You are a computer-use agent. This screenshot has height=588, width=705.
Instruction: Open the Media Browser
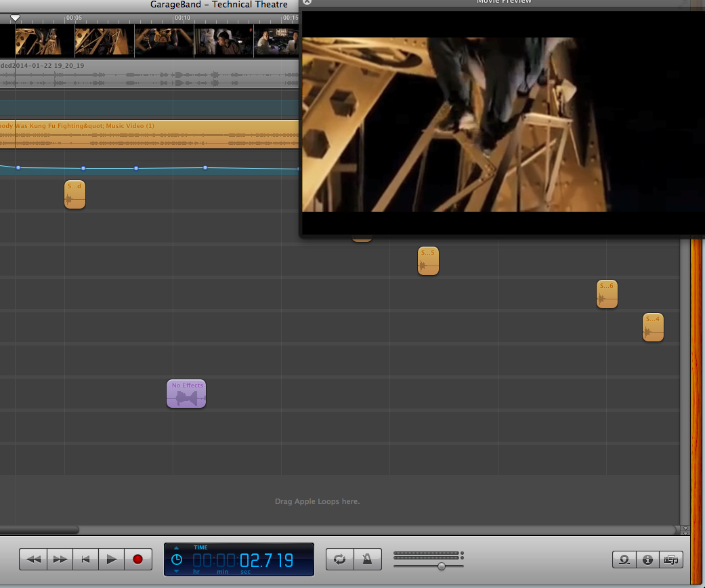click(x=671, y=560)
